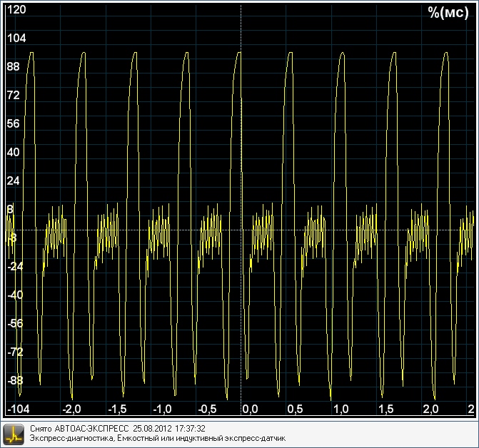The width and height of the screenshot is (479, 448).
Task: Click the 40 value on the vertical axis
Action: [x=14, y=152]
